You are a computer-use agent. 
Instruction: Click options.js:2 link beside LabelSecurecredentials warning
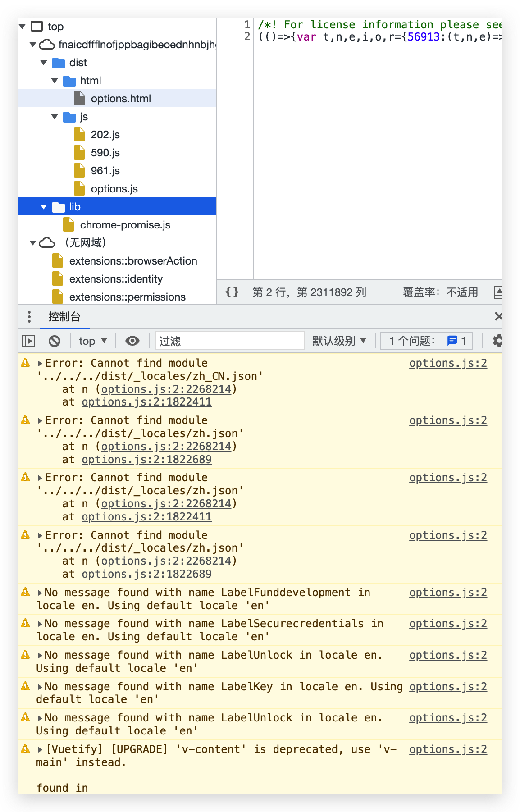(448, 624)
